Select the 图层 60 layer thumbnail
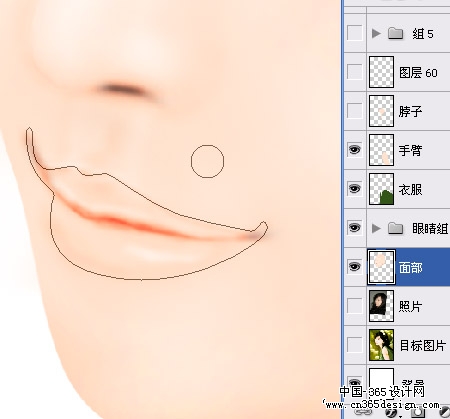The width and height of the screenshot is (450, 419). click(x=381, y=72)
